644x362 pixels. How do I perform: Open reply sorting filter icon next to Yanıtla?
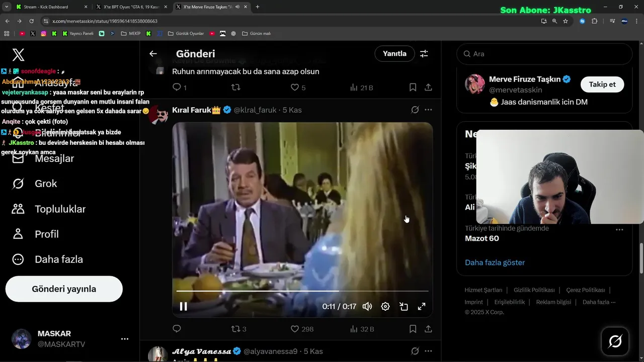point(424,54)
